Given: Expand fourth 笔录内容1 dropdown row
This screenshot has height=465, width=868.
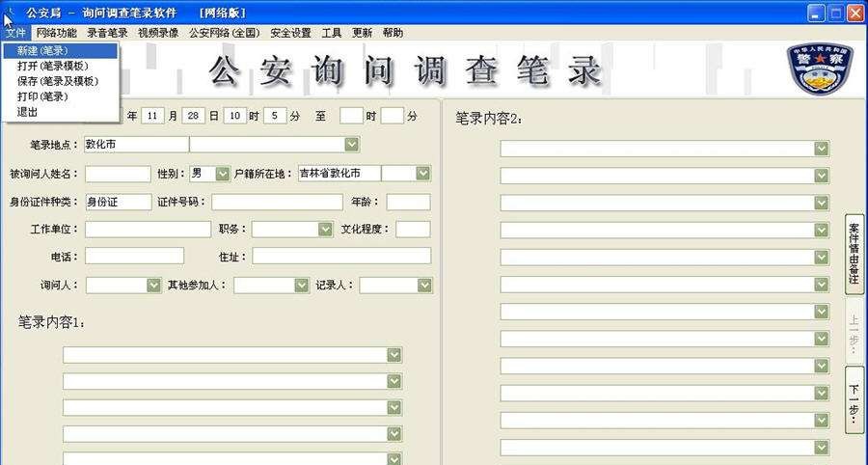Looking at the screenshot, I should (394, 433).
